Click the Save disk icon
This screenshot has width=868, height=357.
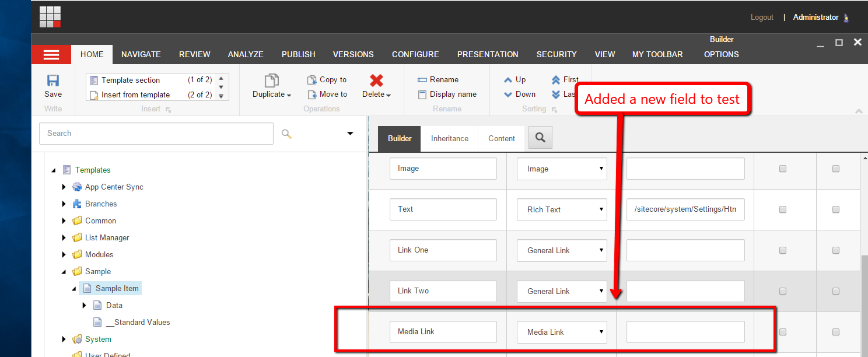(52, 81)
